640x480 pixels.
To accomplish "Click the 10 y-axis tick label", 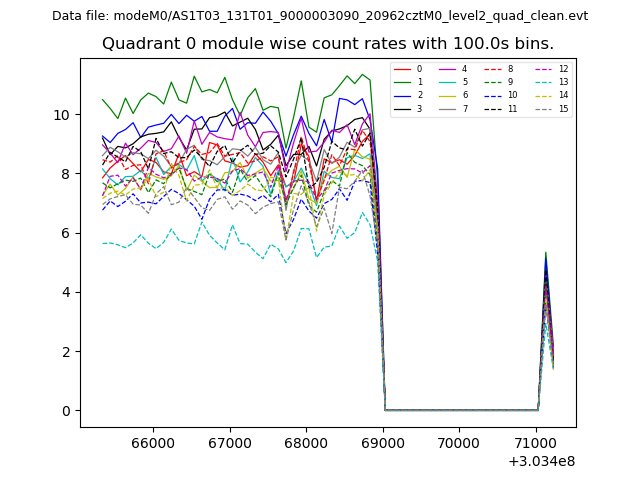I will coord(62,115).
